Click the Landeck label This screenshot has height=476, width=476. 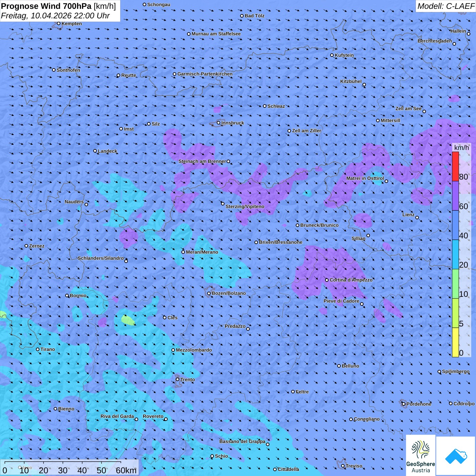[107, 151]
